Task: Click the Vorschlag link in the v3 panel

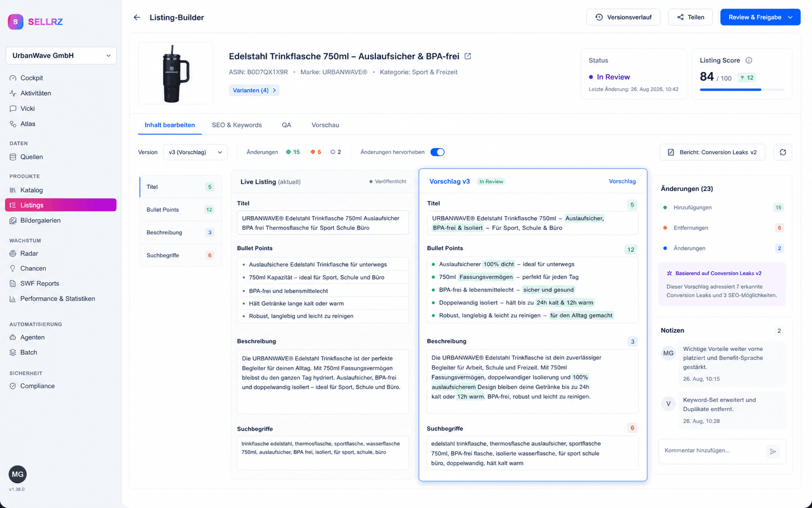Action: (622, 181)
